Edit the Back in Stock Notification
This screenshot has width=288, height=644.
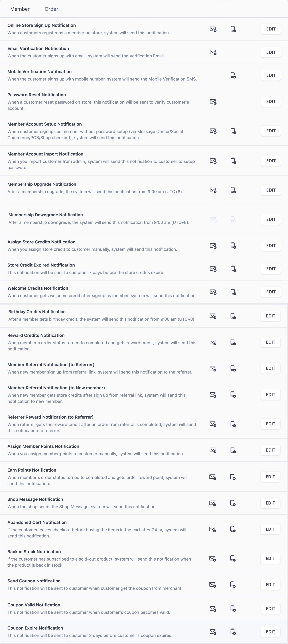270,559
